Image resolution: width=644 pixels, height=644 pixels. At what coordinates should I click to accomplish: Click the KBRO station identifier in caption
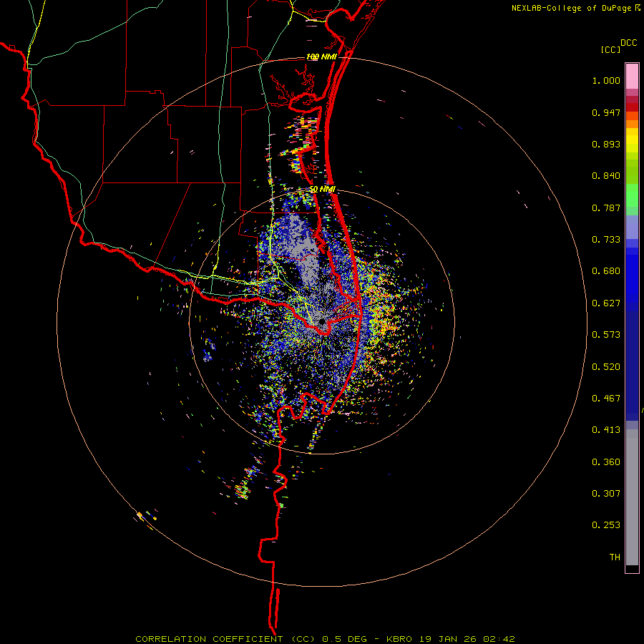point(399,639)
